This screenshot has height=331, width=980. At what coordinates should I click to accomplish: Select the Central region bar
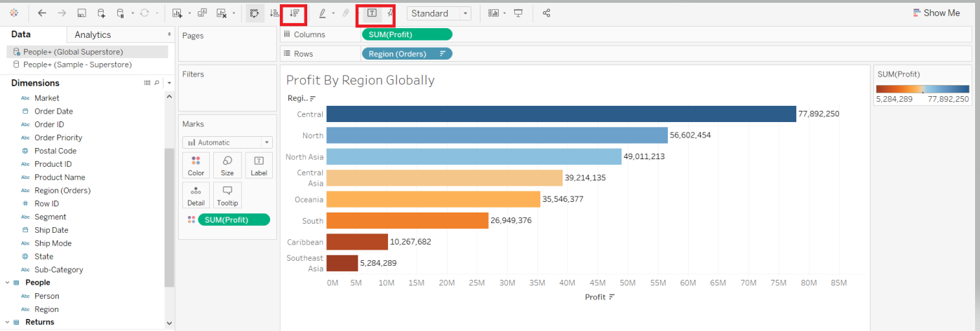click(x=561, y=114)
